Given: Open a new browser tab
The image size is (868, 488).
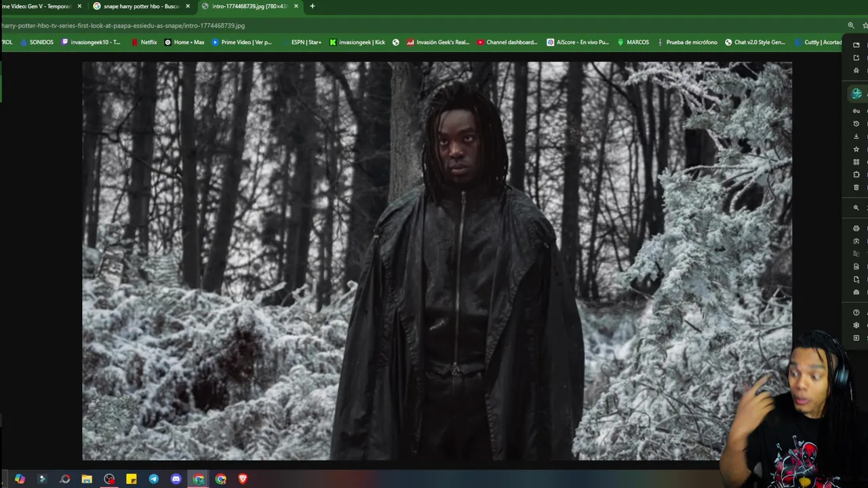Looking at the screenshot, I should pos(312,6).
